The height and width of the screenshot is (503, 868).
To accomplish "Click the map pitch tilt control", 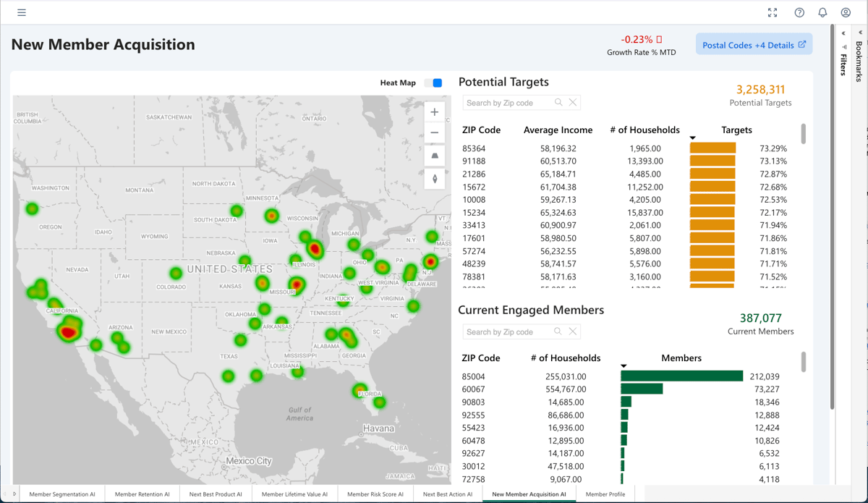I will (x=434, y=156).
